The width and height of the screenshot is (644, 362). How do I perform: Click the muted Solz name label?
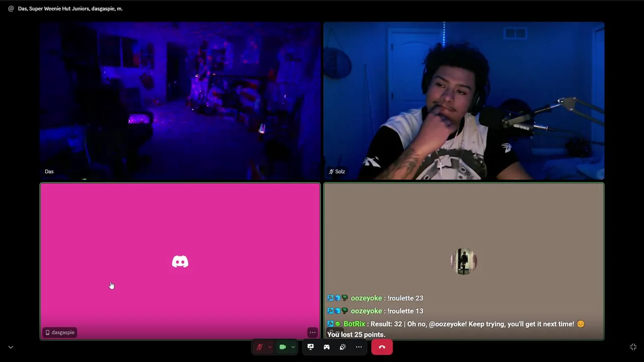tap(337, 171)
